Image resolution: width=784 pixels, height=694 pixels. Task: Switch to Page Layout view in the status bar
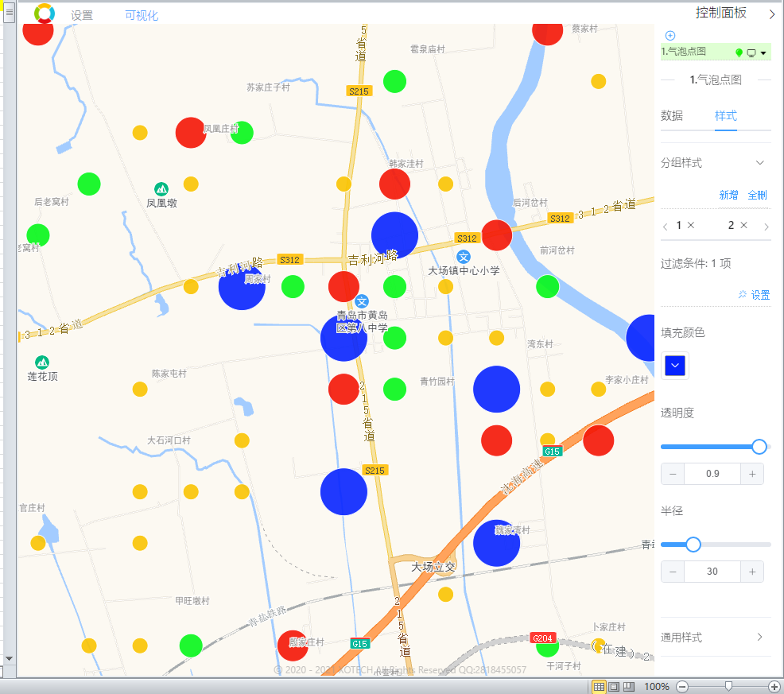pyautogui.click(x=614, y=687)
